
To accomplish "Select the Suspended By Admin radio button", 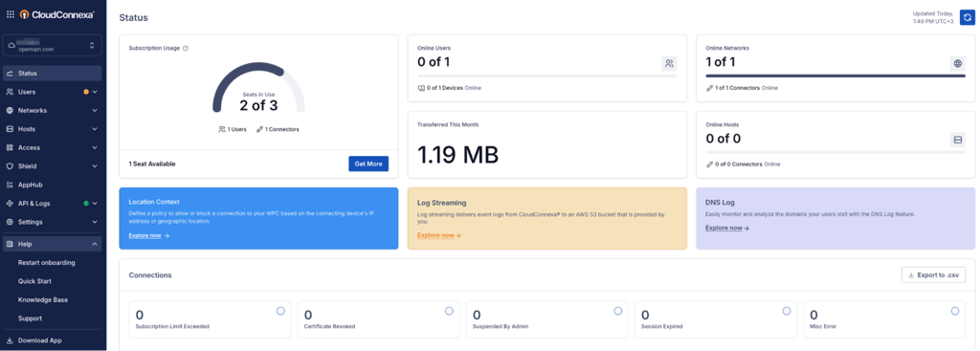I will (618, 311).
